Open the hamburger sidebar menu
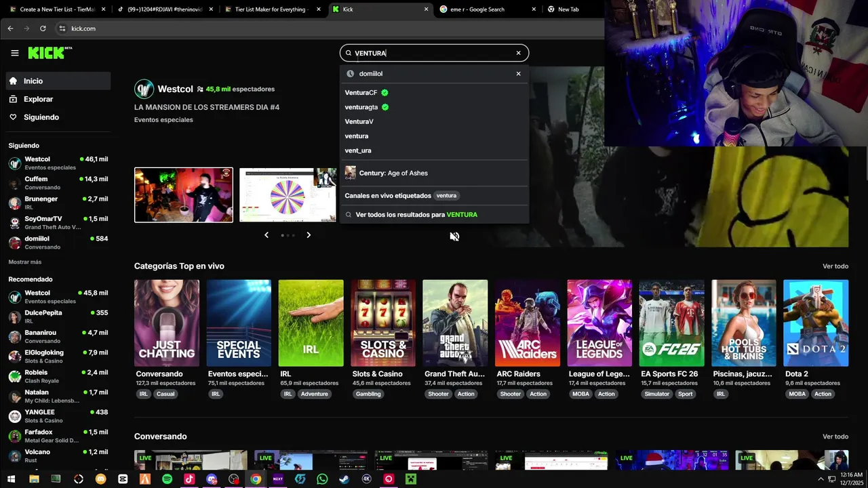The image size is (868, 488). tap(15, 53)
